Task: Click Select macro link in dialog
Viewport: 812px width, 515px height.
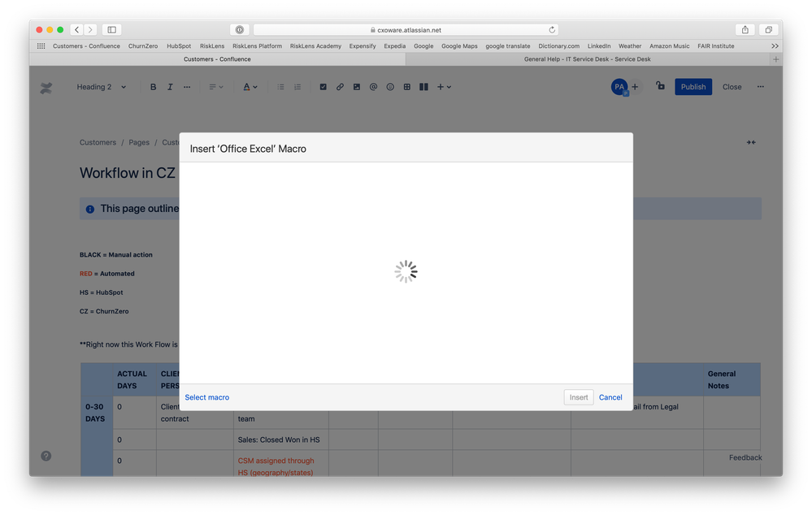Action: point(207,397)
